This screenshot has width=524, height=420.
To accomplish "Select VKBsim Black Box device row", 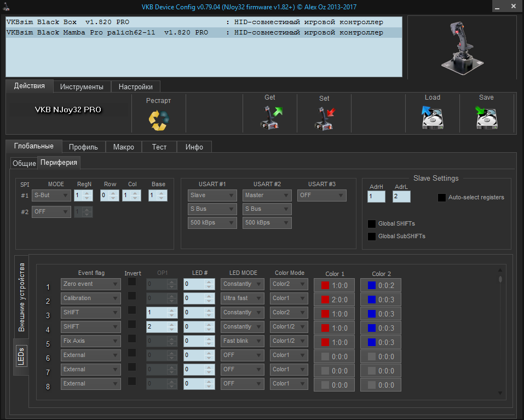I will (204, 22).
